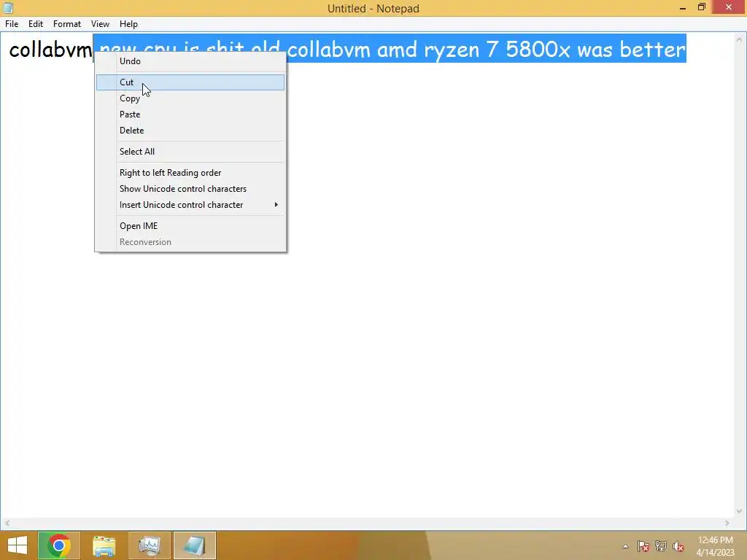
Task: Click the word 'collabvm' at line start
Action: coord(50,50)
